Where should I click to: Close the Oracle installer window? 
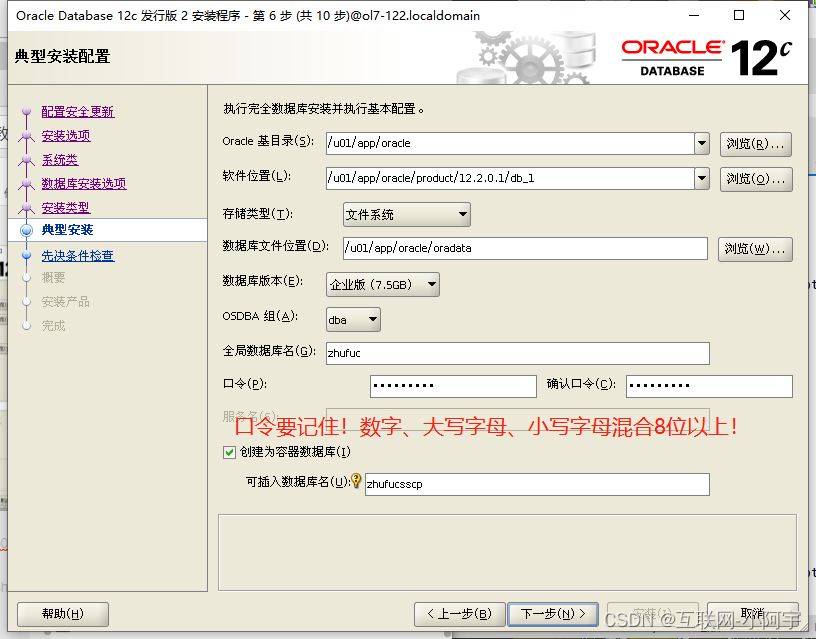coord(785,15)
